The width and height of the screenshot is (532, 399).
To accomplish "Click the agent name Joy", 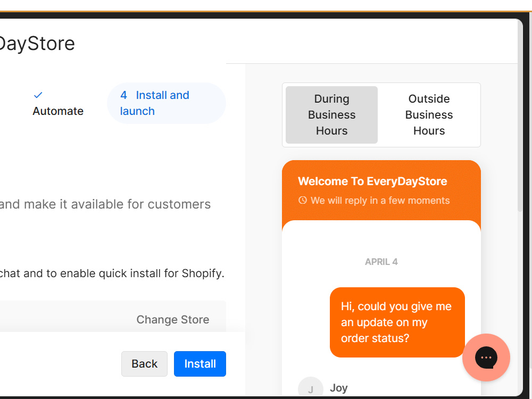I will [338, 388].
